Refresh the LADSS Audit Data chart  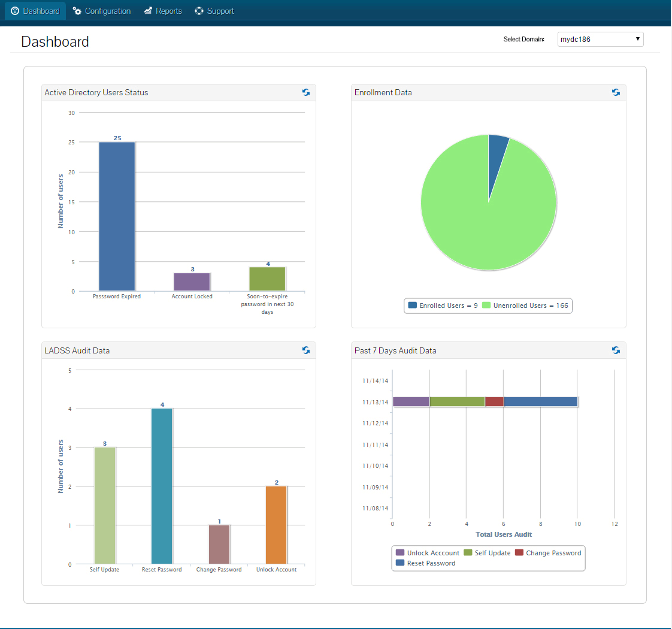pos(305,350)
